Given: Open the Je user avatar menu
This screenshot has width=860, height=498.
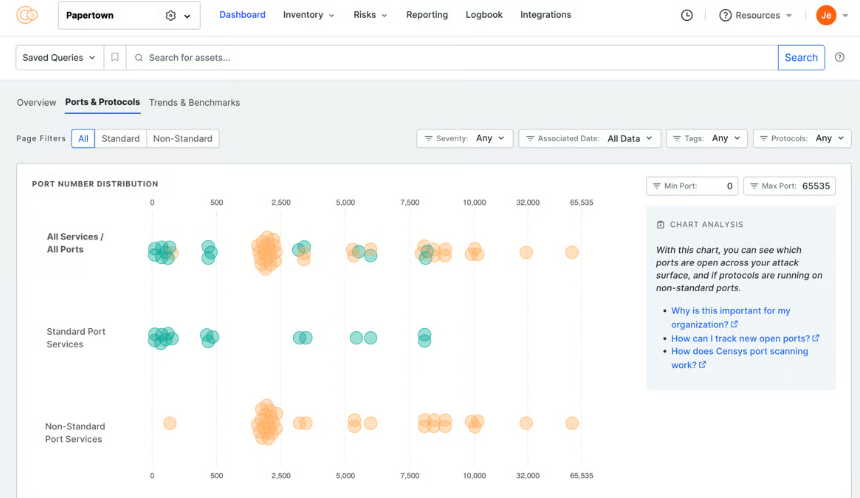Looking at the screenshot, I should 826,15.
